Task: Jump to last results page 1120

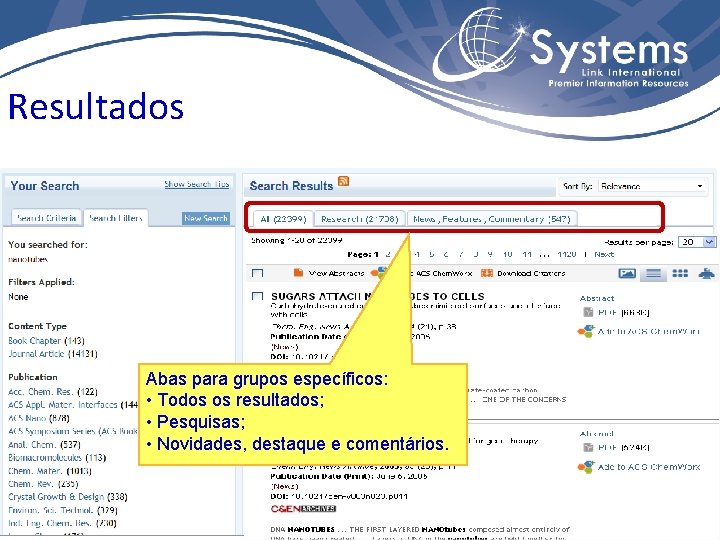Action: (567, 254)
